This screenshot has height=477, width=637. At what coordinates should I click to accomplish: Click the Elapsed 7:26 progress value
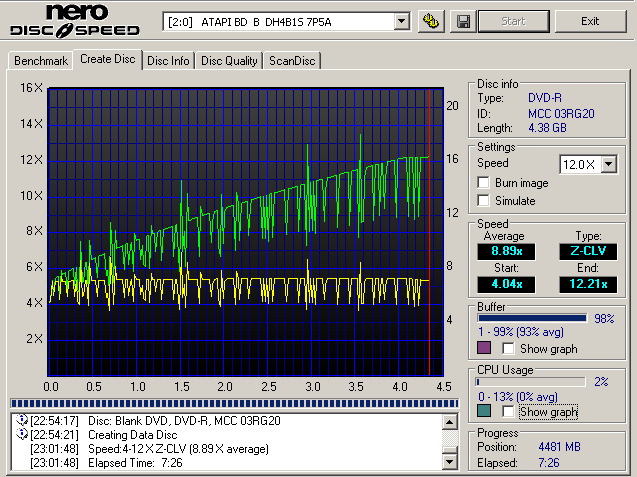(549, 463)
